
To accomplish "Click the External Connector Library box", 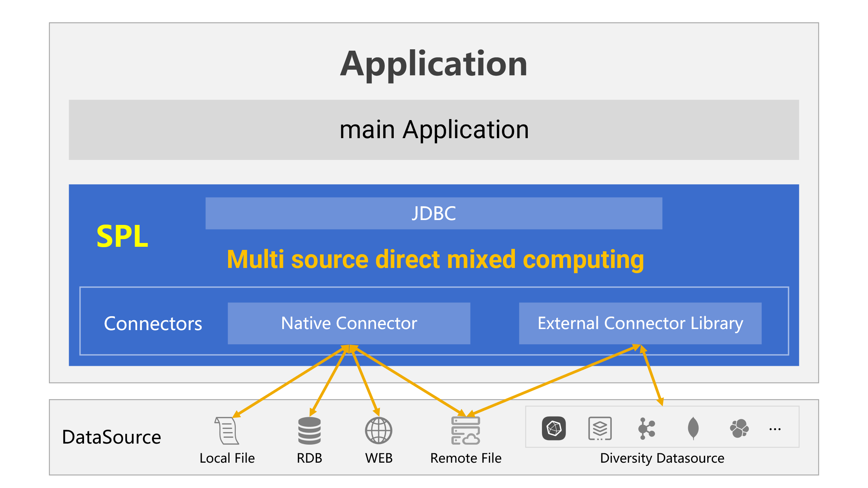I will click(640, 323).
